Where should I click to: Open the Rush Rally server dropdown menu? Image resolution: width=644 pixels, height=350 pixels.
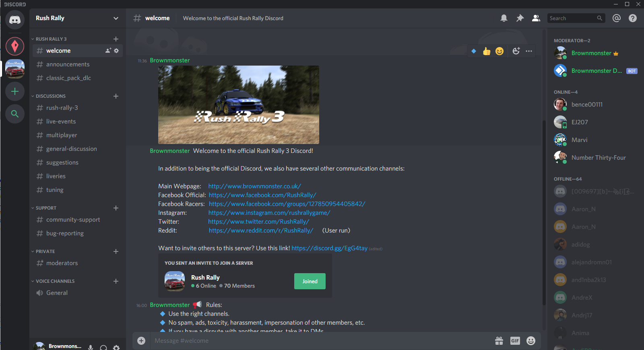pyautogui.click(x=116, y=18)
